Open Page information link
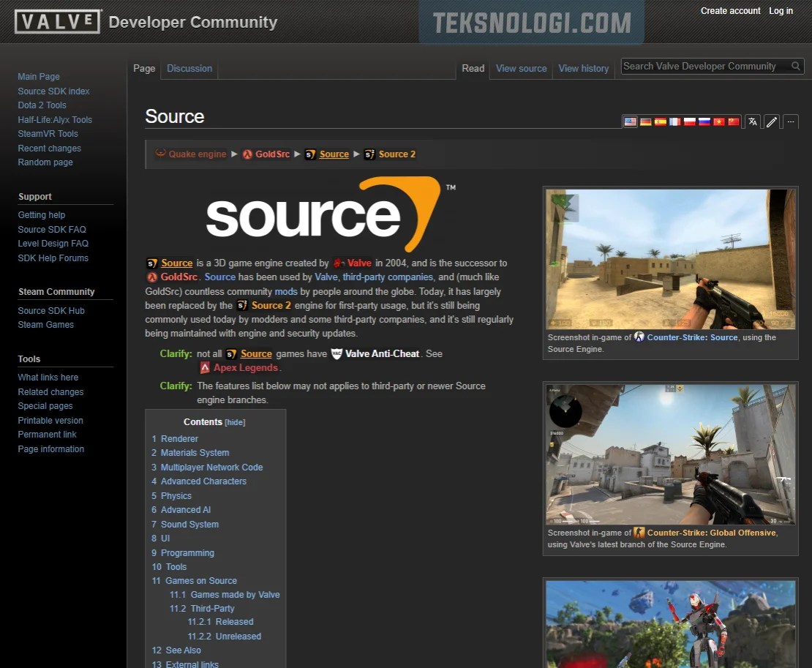812x668 pixels. tap(50, 449)
